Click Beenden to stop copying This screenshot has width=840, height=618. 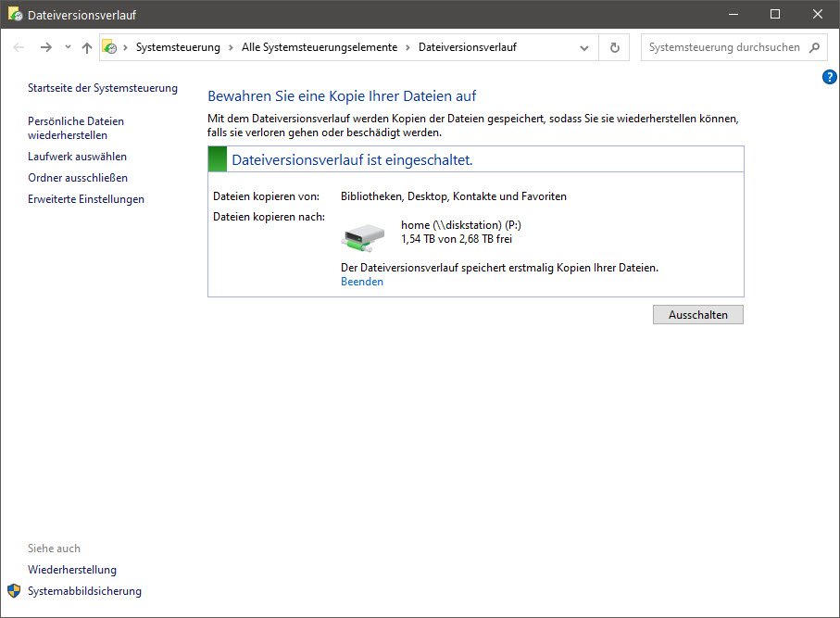pos(362,282)
